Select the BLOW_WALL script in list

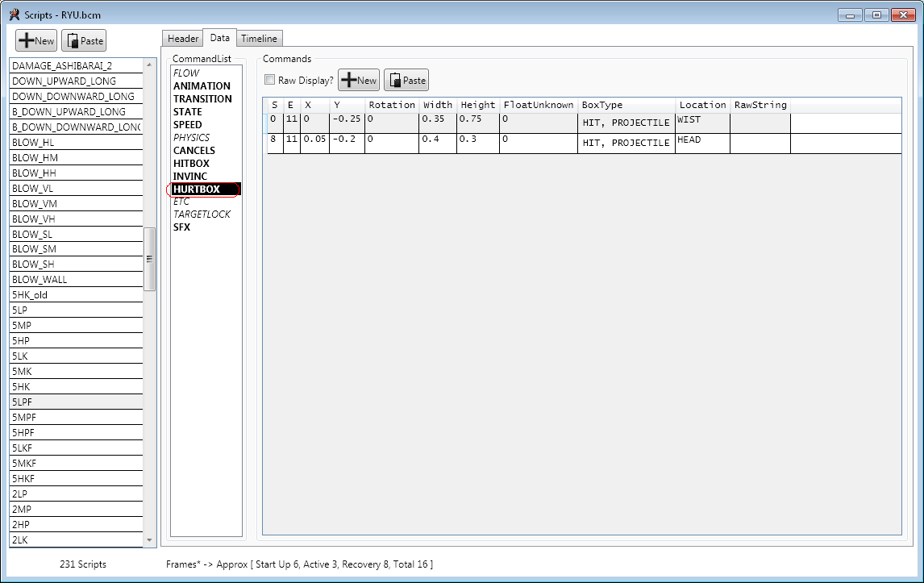pyautogui.click(x=40, y=280)
